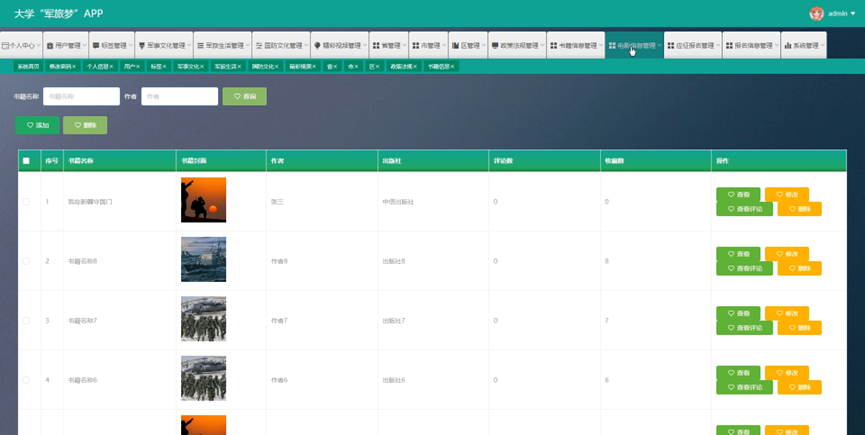Close the 军旅生活 tab
865x435 pixels.
click(240, 67)
